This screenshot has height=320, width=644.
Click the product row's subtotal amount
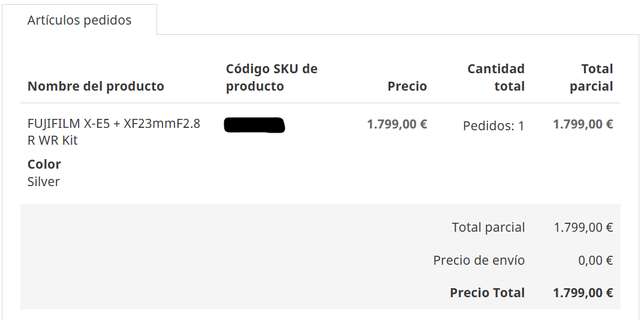(583, 124)
